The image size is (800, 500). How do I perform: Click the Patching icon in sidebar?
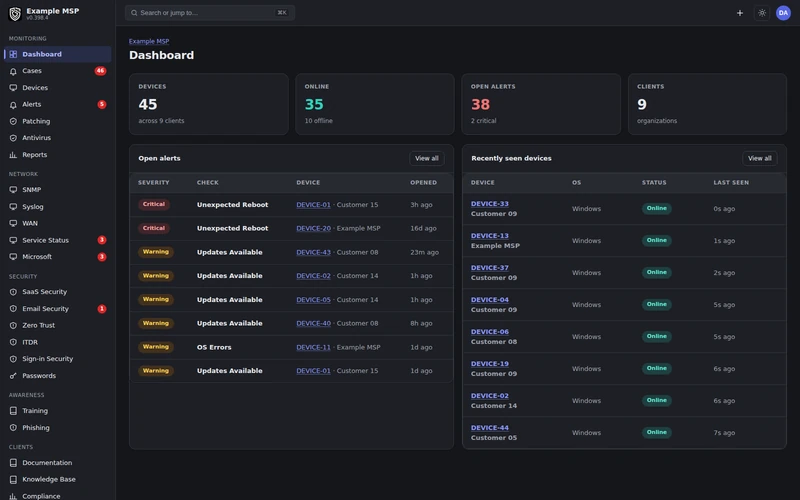13,121
